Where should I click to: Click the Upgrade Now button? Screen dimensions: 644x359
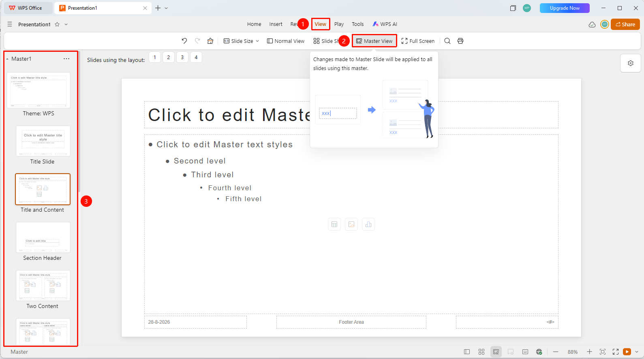pyautogui.click(x=565, y=8)
